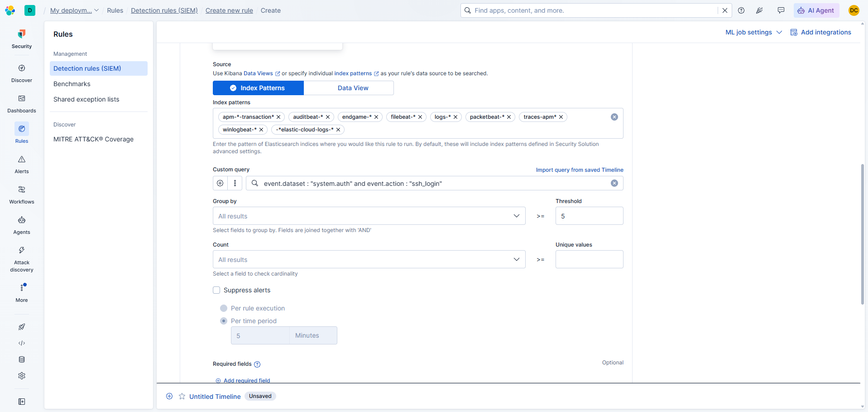
Task: Favorite the Untitled Timeline with star
Action: click(182, 396)
